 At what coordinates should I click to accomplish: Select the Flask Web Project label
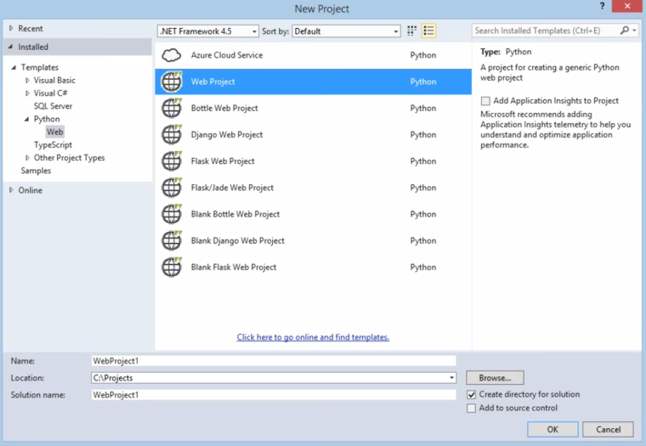[x=222, y=161]
